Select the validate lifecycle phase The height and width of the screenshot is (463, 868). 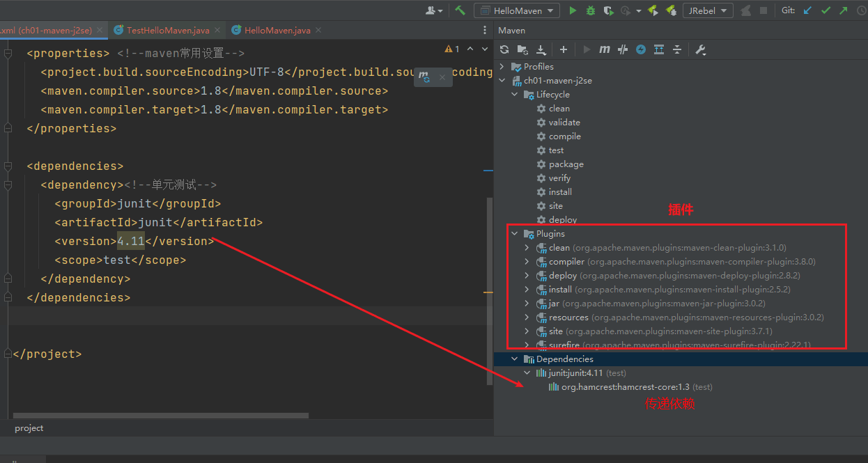click(564, 123)
